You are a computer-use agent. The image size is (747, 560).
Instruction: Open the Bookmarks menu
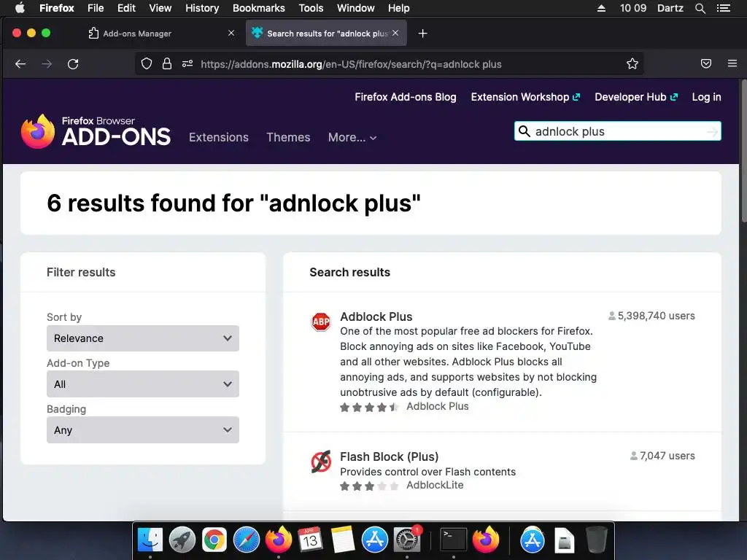259,8
